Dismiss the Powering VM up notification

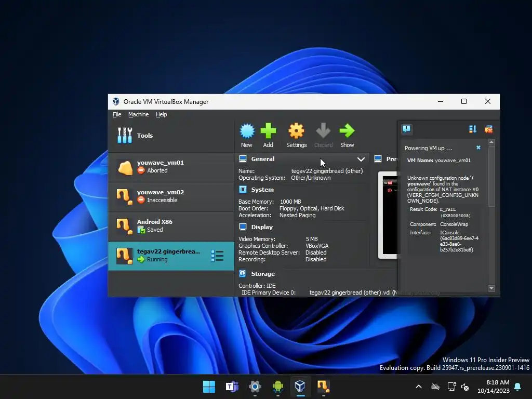(478, 148)
